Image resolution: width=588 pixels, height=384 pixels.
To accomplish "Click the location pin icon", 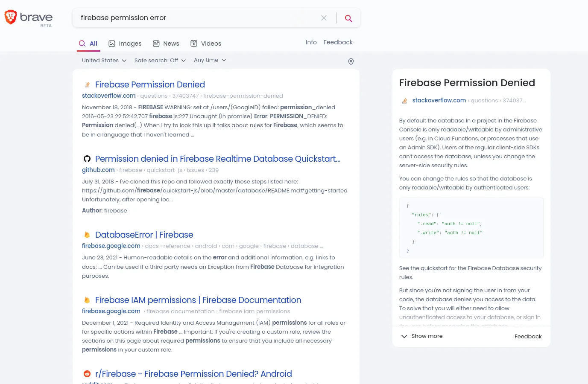I will click(351, 61).
